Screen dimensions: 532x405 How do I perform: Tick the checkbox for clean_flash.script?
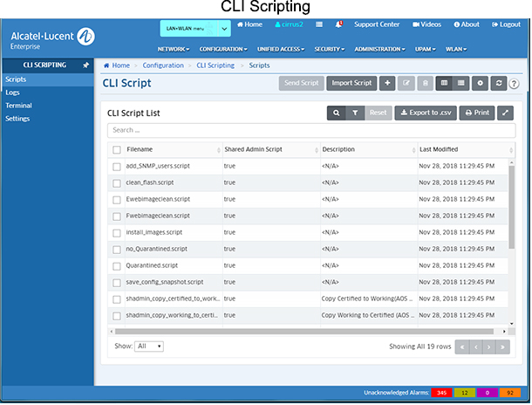tap(117, 182)
